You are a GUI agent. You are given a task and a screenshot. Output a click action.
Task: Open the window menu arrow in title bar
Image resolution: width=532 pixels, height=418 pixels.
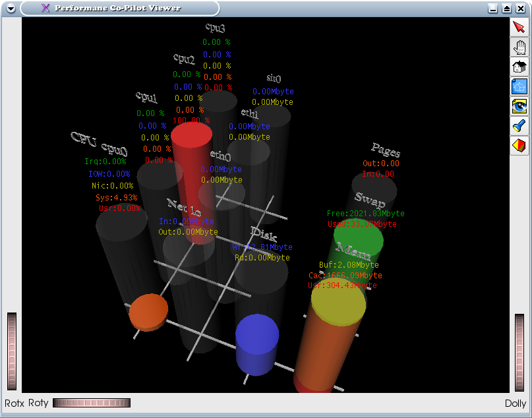(x=11, y=9)
